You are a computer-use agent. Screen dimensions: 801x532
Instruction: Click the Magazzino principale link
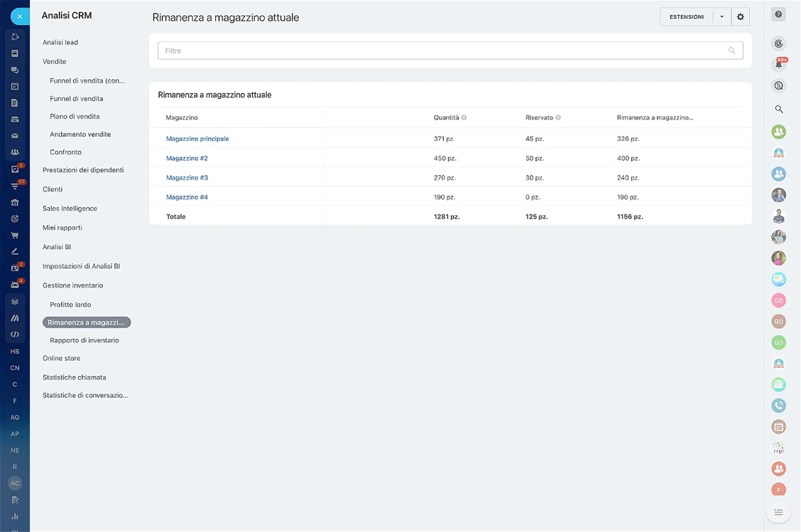pos(197,139)
